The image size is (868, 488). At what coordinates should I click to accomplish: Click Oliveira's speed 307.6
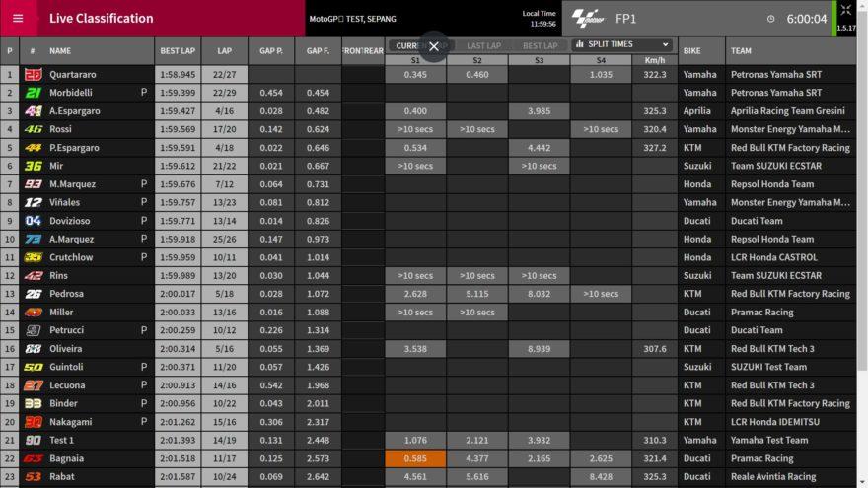[x=654, y=349]
